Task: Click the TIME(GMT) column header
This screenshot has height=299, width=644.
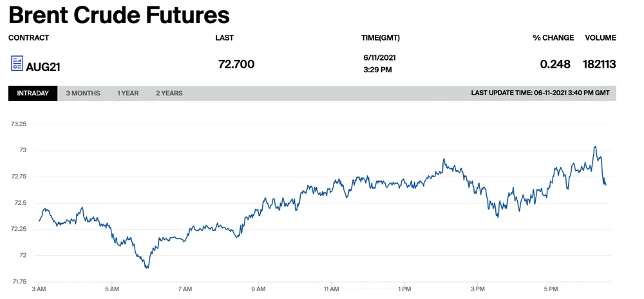Action: coord(381,38)
